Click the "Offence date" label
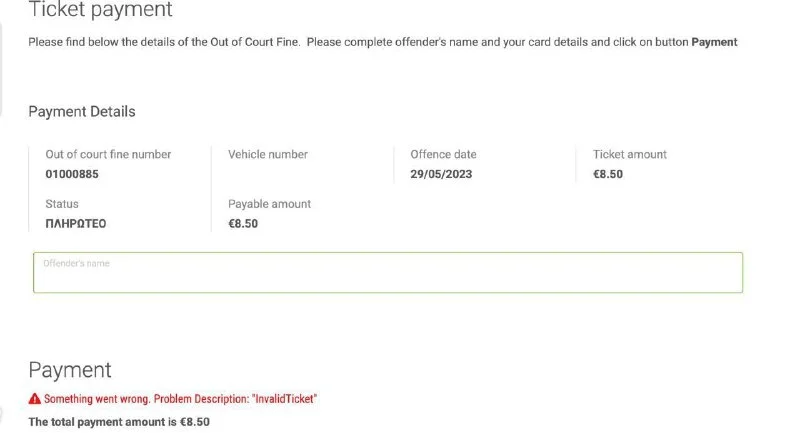Viewport: 800px width, 433px height. [443, 155]
